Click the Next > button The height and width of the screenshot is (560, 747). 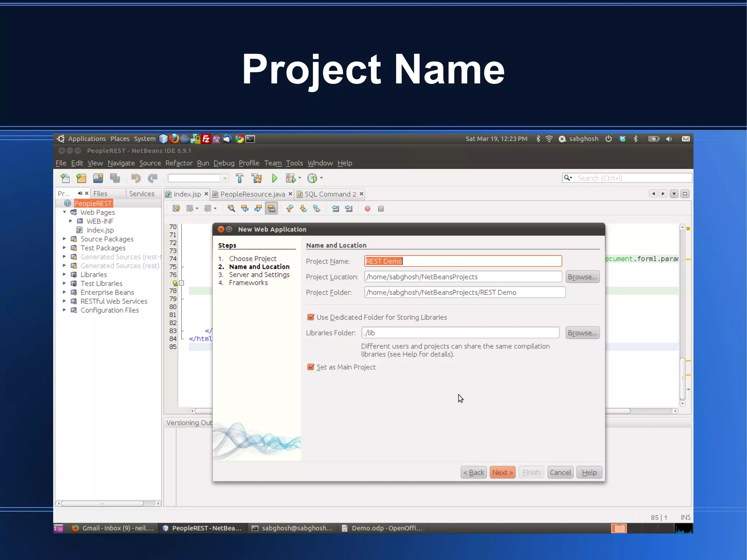coord(502,472)
